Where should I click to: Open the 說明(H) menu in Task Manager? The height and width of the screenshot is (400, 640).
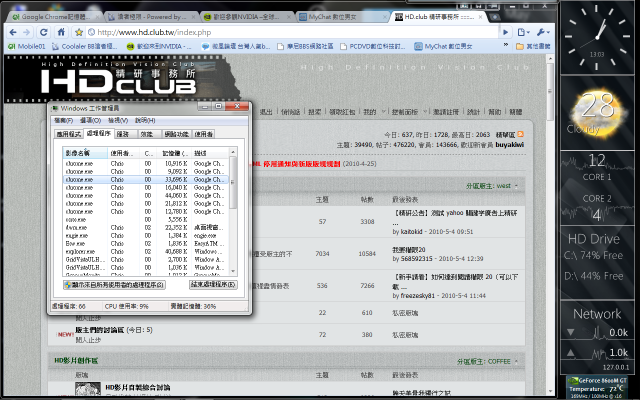[x=145, y=120]
